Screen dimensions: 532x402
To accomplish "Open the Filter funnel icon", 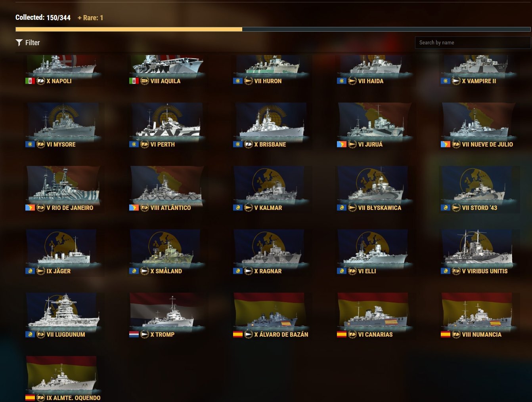I will point(19,42).
